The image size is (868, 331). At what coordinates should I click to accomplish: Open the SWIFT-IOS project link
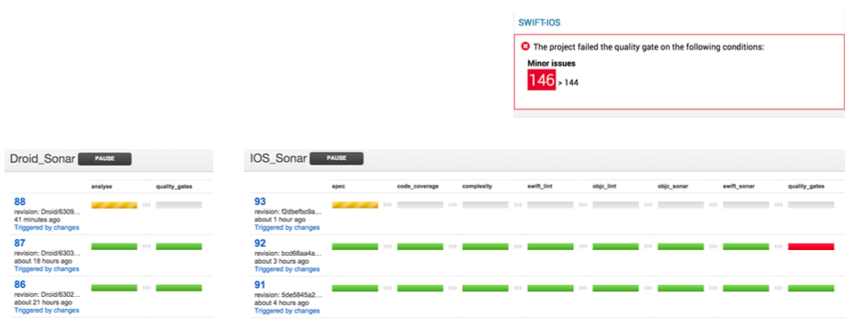tap(539, 23)
